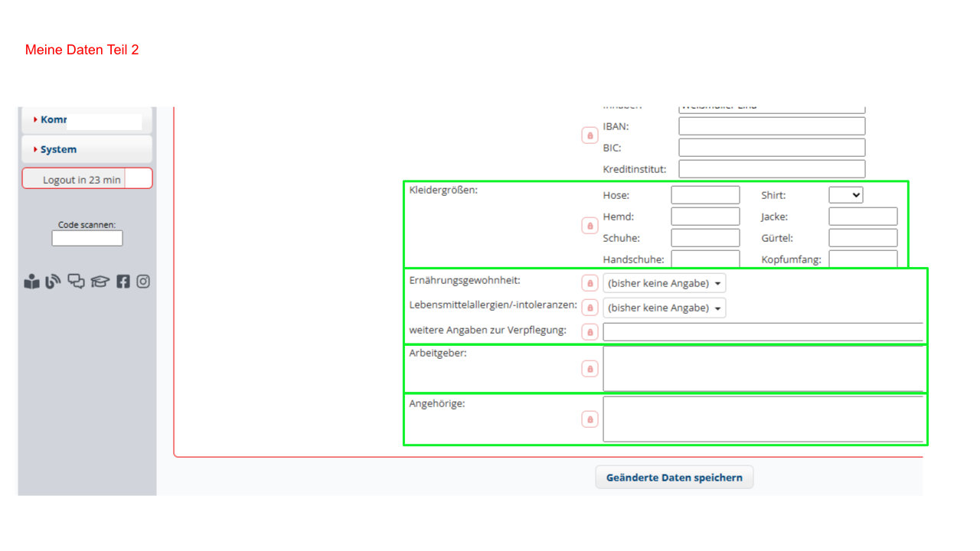Toggle lock icon for Ernährungsgewohnheit
Image resolution: width=980 pixels, height=551 pixels.
(590, 283)
